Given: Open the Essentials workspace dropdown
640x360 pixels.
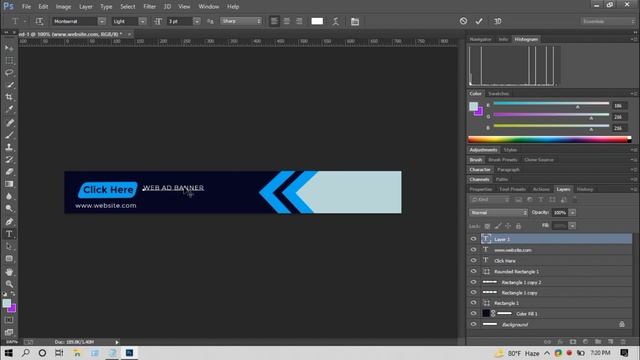Looking at the screenshot, I should coord(608,21).
